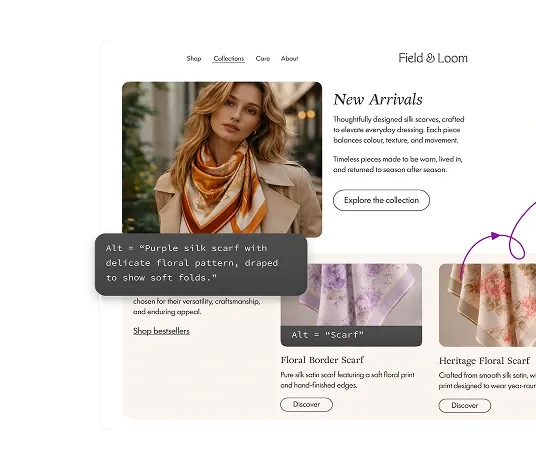Click the 'Purple silk scarf' alt text tooltip
The height and width of the screenshot is (470, 536).
[201, 264]
